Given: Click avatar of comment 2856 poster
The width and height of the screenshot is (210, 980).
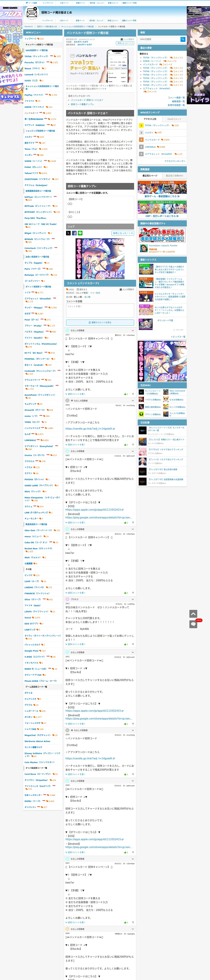Looking at the screenshot, I should (67, 401).
